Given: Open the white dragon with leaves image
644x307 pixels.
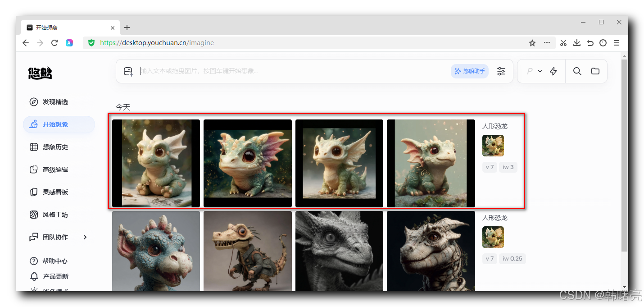Looking at the screenshot, I should (431, 251).
